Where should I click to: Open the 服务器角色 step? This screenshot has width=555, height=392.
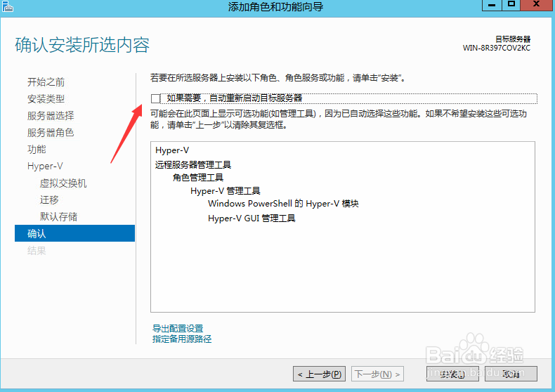pos(51,132)
